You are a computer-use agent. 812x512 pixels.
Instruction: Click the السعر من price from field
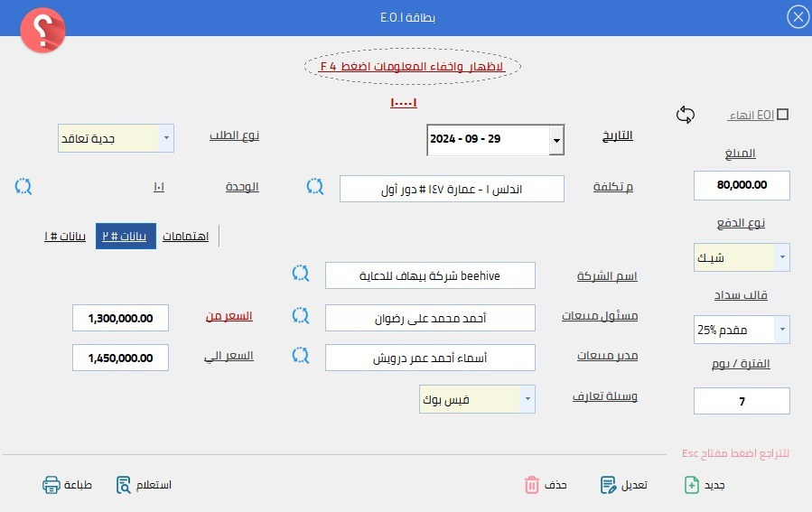tap(120, 318)
